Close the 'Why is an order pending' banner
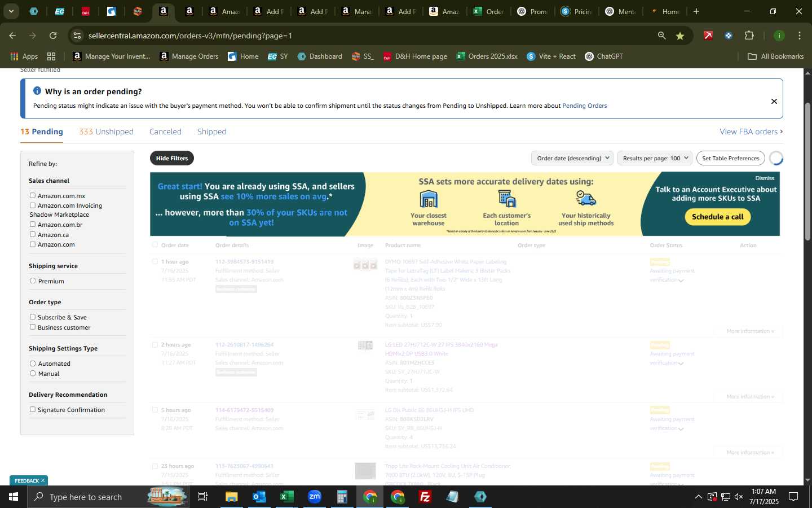 (x=774, y=101)
